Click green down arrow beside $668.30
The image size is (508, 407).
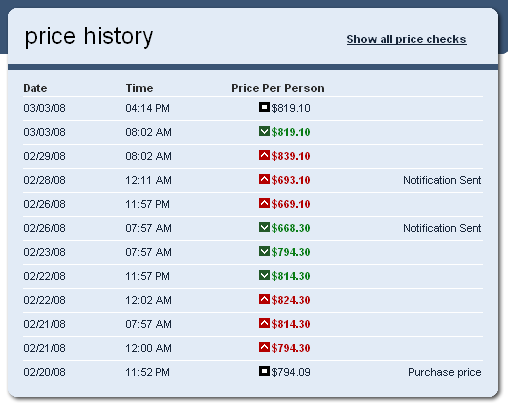264,227
